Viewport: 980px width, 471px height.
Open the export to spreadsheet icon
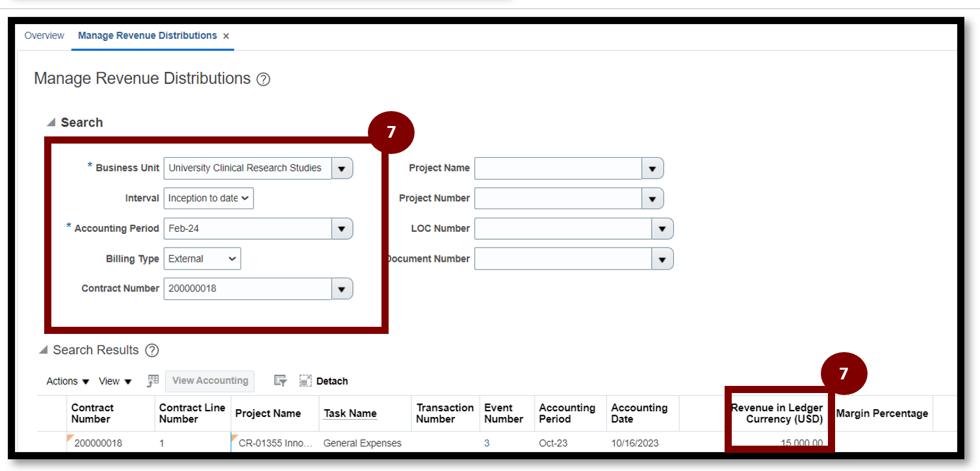click(x=153, y=381)
